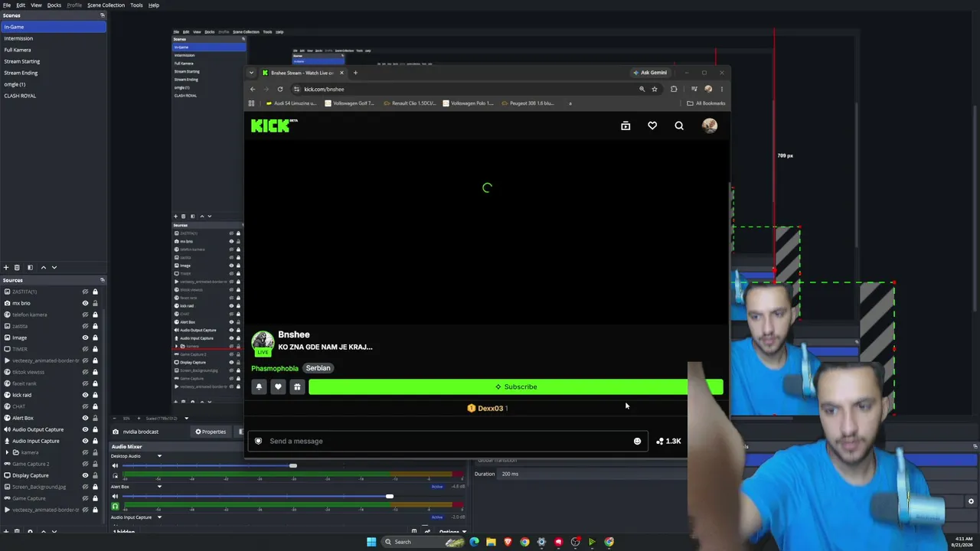The height and width of the screenshot is (551, 980).
Task: Open the Alert Box mixer options dropdown
Action: coord(159,487)
